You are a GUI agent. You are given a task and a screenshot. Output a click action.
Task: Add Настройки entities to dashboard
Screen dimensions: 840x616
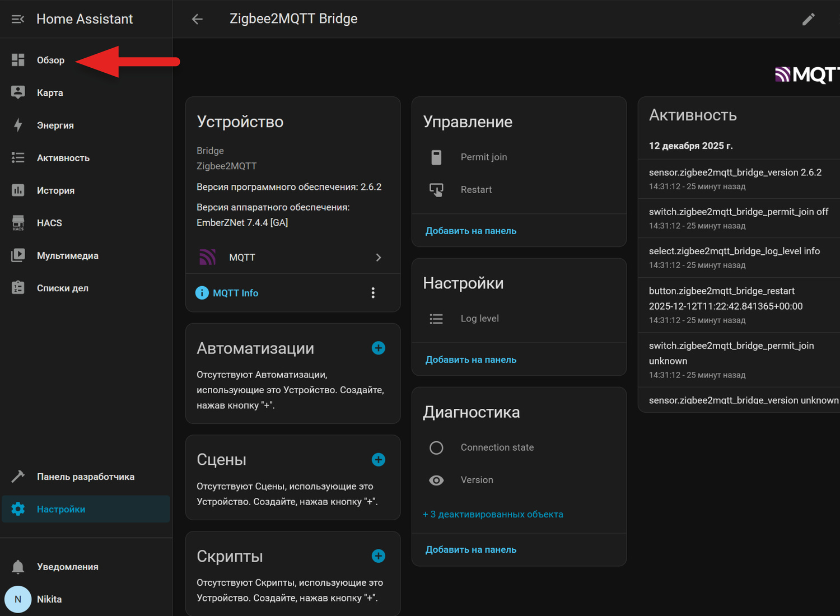coord(471,360)
